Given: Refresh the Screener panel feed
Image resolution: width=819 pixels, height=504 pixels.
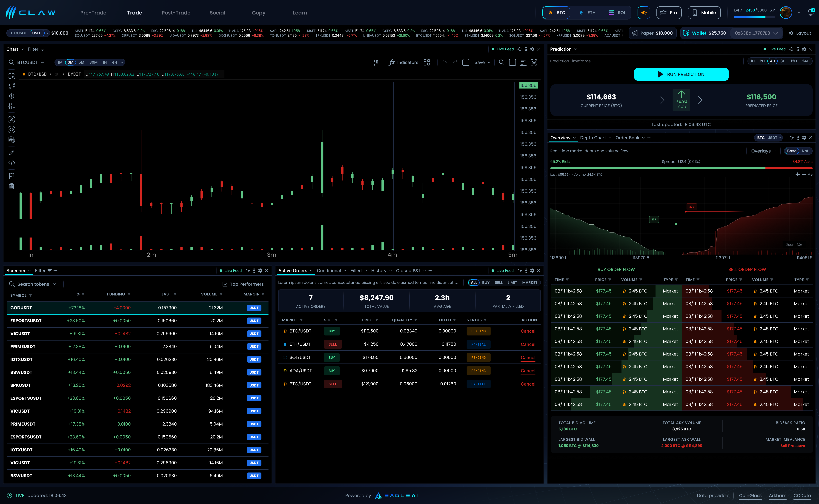Looking at the screenshot, I should (247, 271).
